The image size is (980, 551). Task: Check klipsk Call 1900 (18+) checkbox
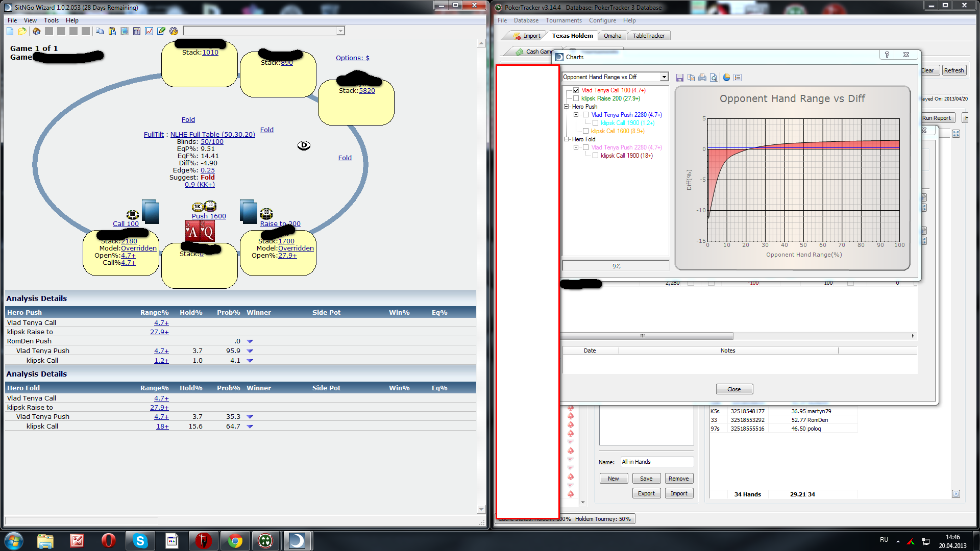point(595,156)
